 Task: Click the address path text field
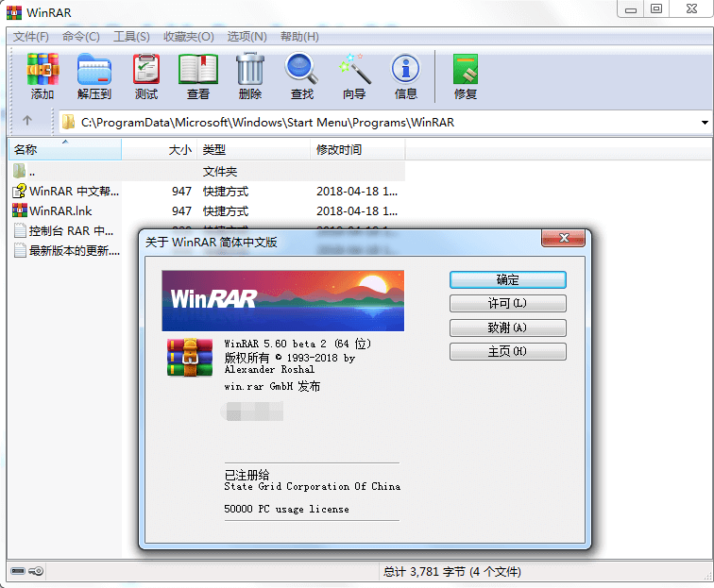click(383, 123)
